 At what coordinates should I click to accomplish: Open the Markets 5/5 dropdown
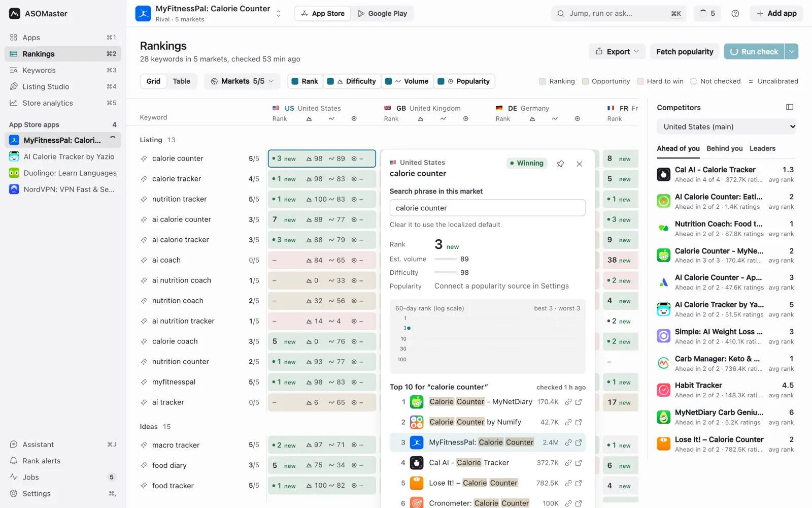(243, 81)
